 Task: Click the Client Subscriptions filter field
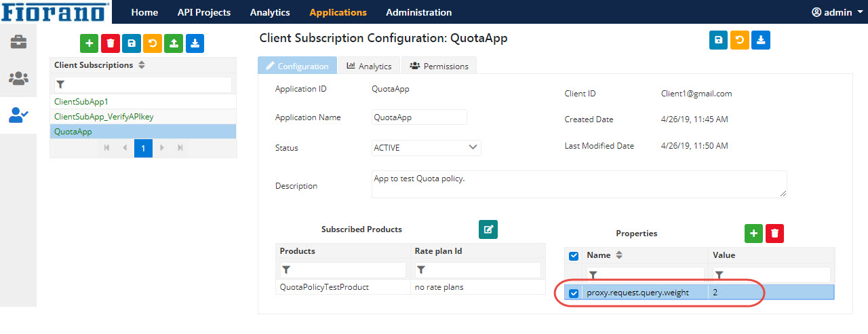(x=143, y=84)
